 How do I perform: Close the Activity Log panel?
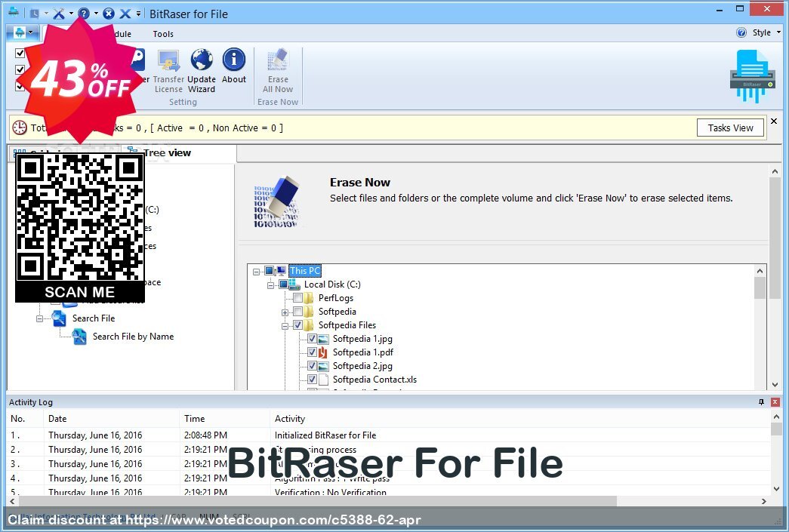click(x=775, y=401)
